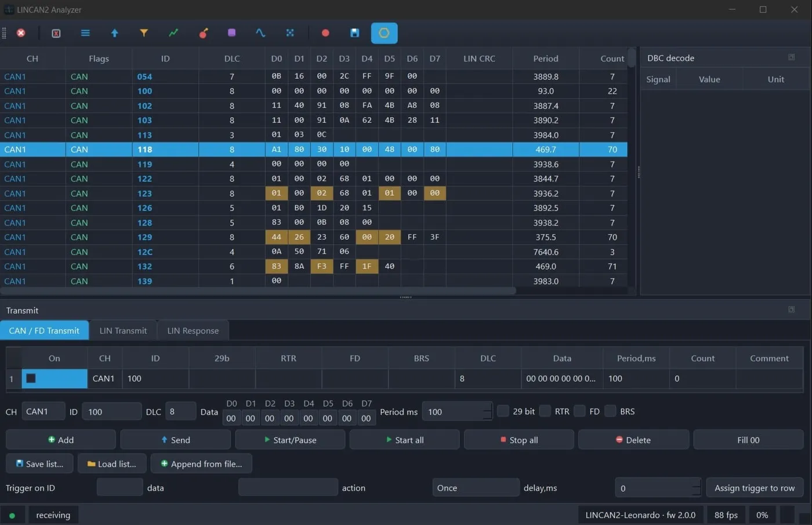Switch to LIN Transmit tab
812x525 pixels.
tap(123, 330)
